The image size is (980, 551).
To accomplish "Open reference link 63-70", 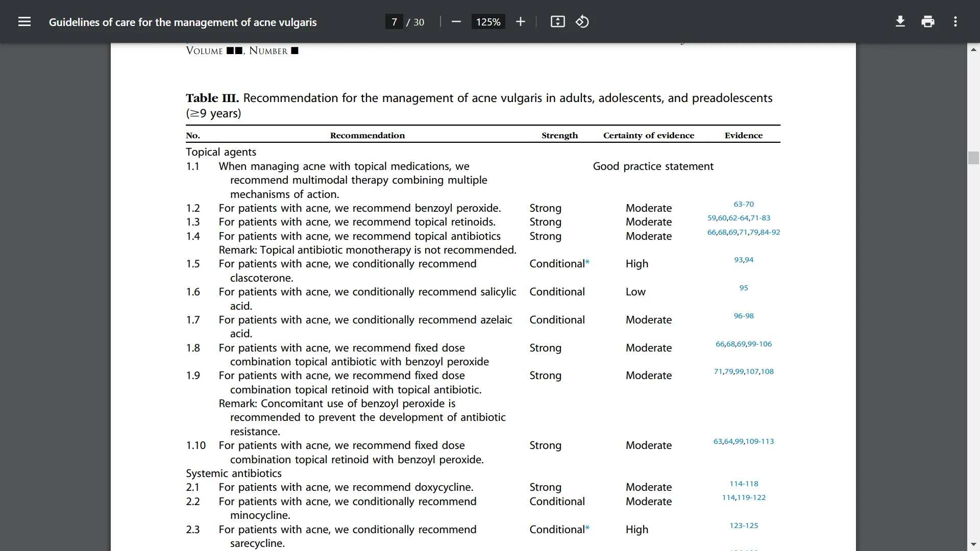I will point(744,204).
